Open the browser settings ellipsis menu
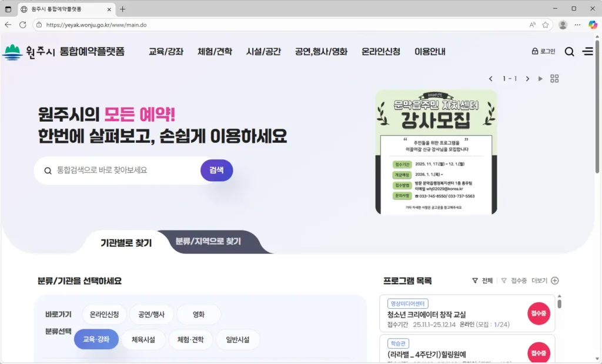 point(576,25)
